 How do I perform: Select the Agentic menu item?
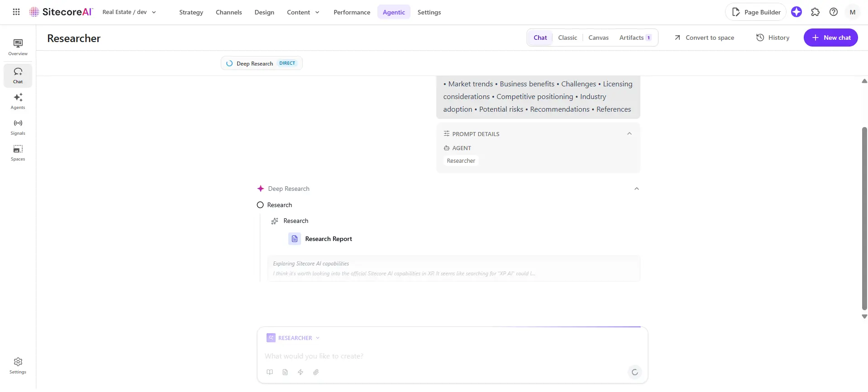(394, 12)
